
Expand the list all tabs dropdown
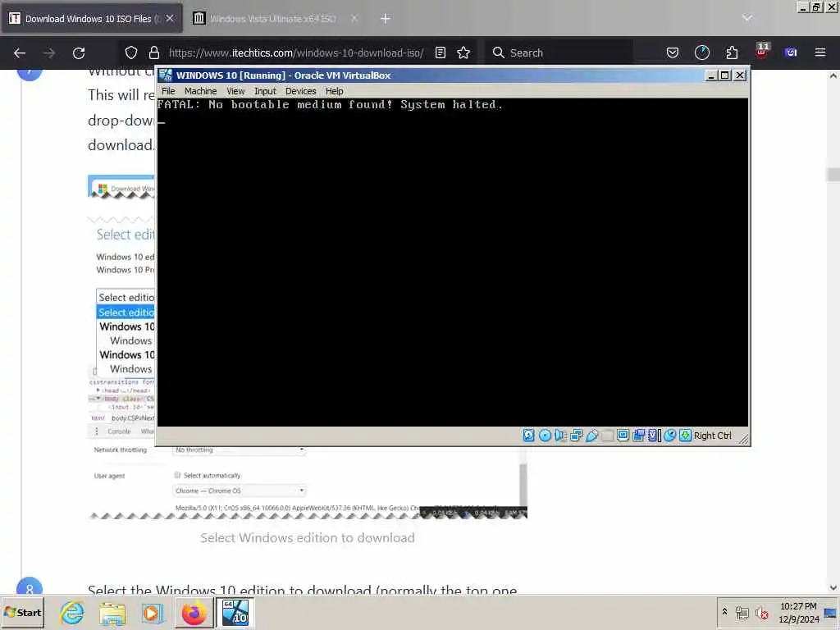(x=747, y=18)
